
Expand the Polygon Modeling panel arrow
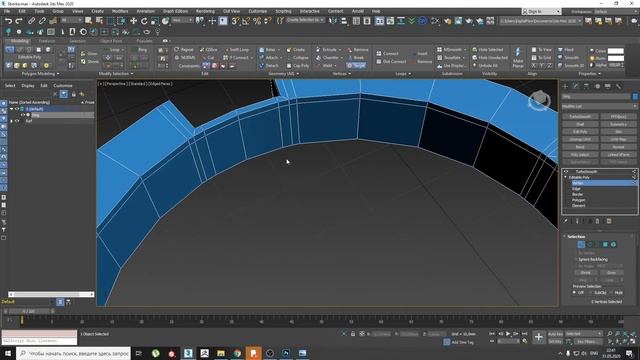[58, 74]
